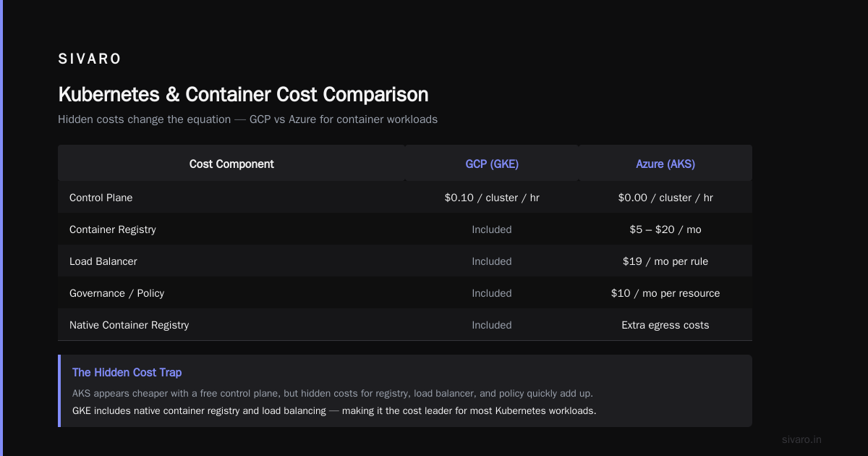Viewport: 868px width, 456px height.
Task: Click the subtitle about hidden costs
Action: (247, 119)
